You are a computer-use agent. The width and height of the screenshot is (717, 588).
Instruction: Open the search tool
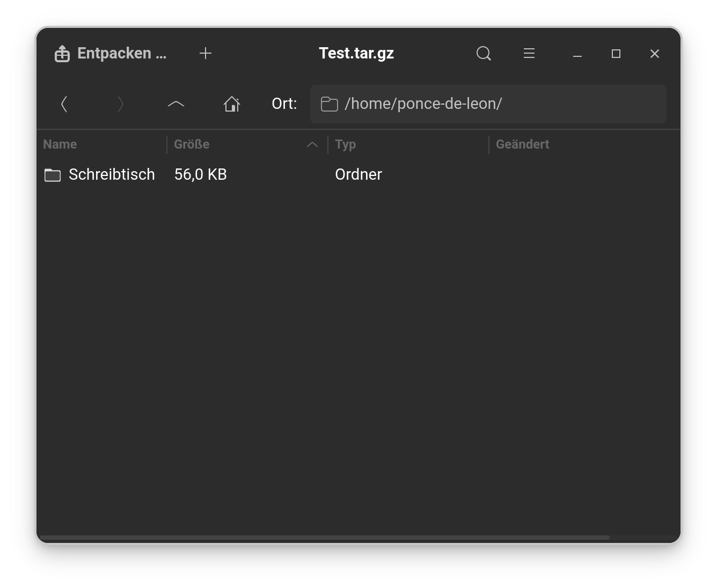pyautogui.click(x=484, y=54)
